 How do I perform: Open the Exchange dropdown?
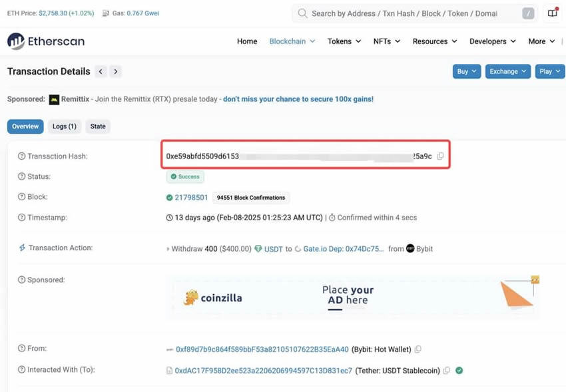507,72
